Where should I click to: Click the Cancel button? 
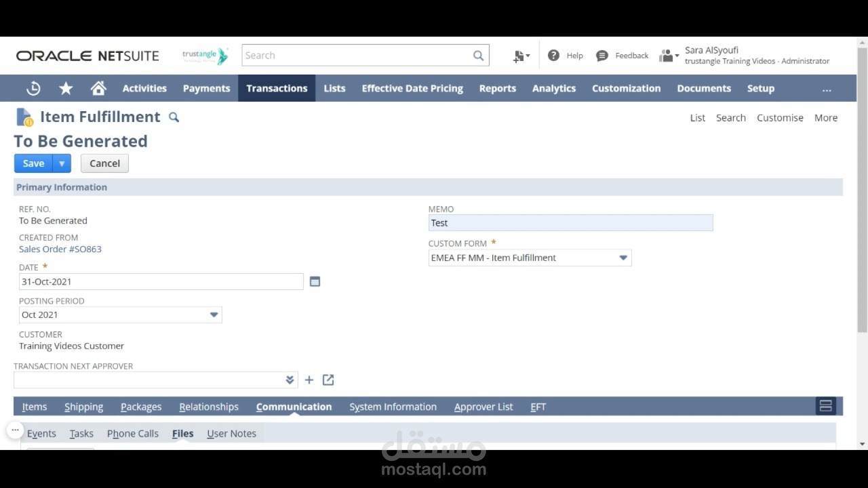click(x=104, y=163)
